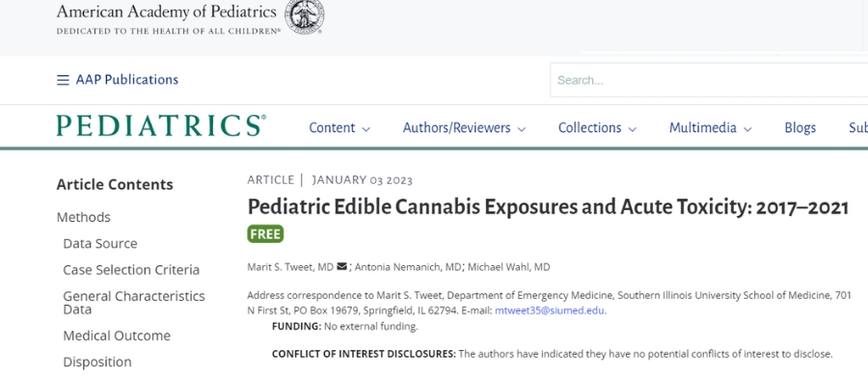The height and width of the screenshot is (376, 868).
Task: Go to the Blogs menu item
Action: [x=800, y=128]
